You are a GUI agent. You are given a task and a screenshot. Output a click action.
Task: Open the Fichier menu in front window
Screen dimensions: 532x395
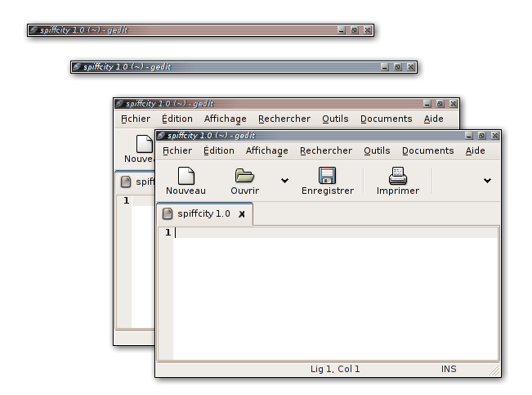click(x=177, y=150)
